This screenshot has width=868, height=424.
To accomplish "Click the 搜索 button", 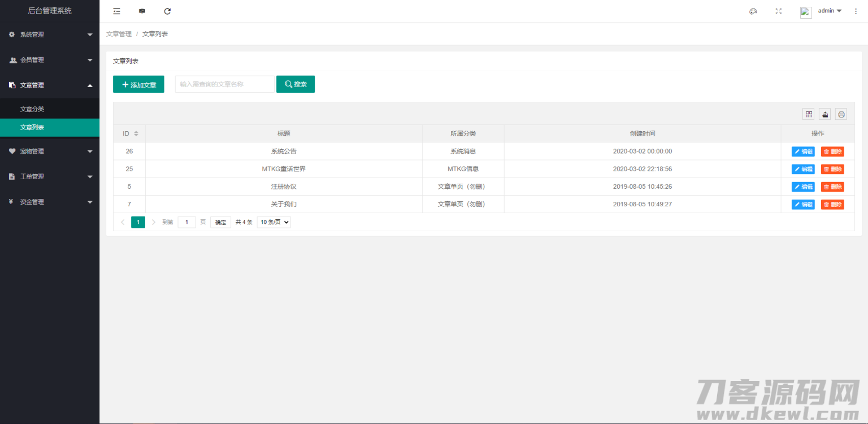I will (295, 84).
